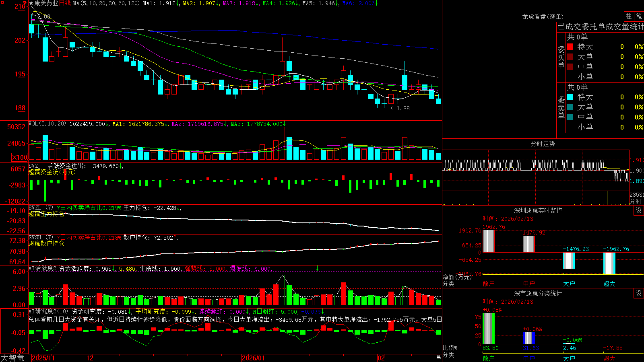644x362 pixels.
Task: Select the MA(5,10,20,30,60,120) indicator parameters
Action: pos(107,3)
